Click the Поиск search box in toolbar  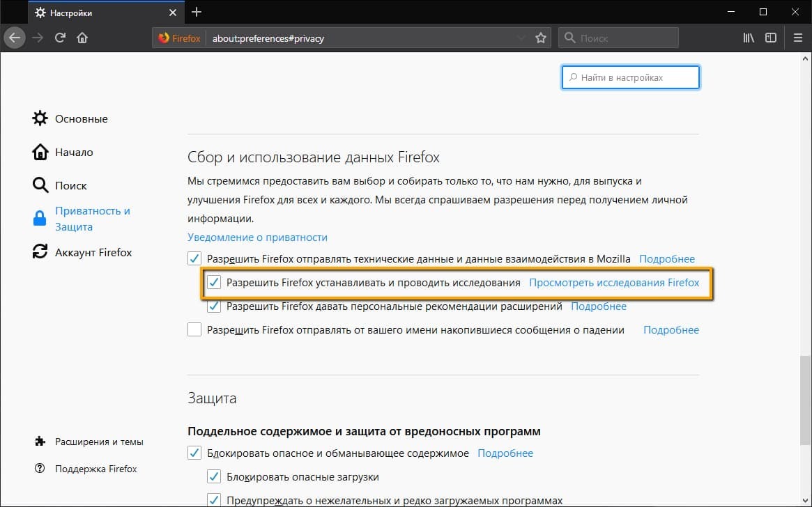pyautogui.click(x=618, y=38)
